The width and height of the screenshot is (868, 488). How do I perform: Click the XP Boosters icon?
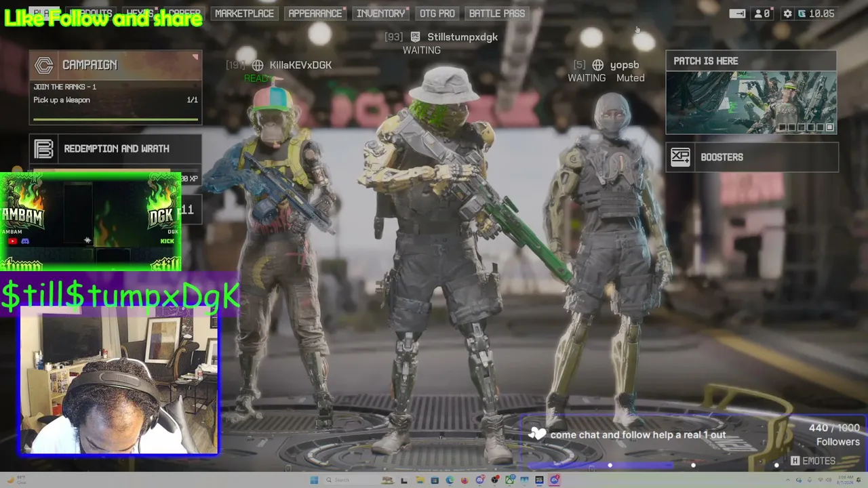[x=680, y=157]
